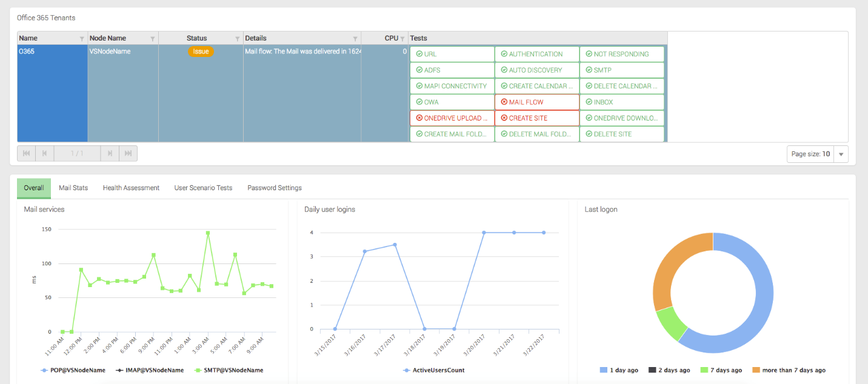Select the SMTP test tile
The width and height of the screenshot is (868, 384).
pyautogui.click(x=622, y=70)
